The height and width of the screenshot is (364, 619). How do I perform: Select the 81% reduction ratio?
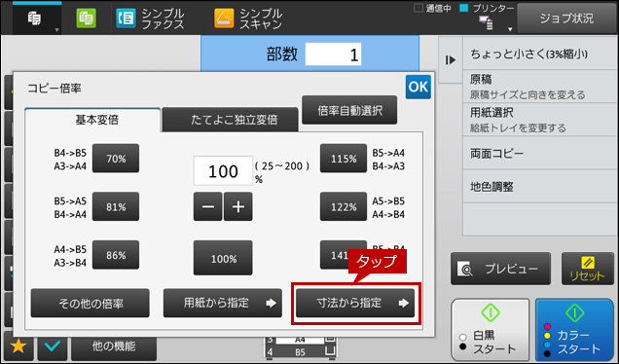[116, 206]
